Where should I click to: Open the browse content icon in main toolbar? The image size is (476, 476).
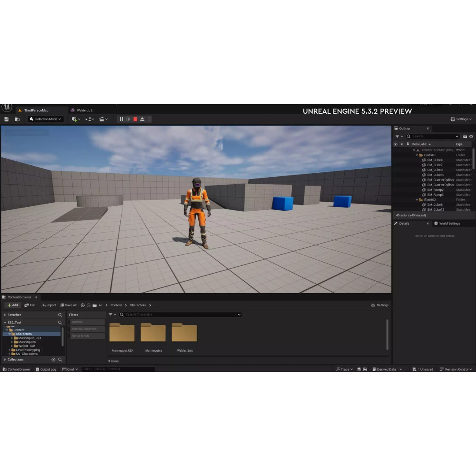[x=17, y=119]
